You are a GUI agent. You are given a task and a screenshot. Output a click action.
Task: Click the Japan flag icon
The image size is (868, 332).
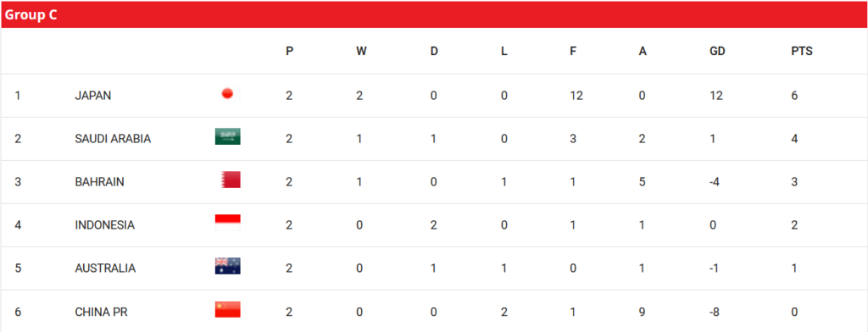[227, 94]
